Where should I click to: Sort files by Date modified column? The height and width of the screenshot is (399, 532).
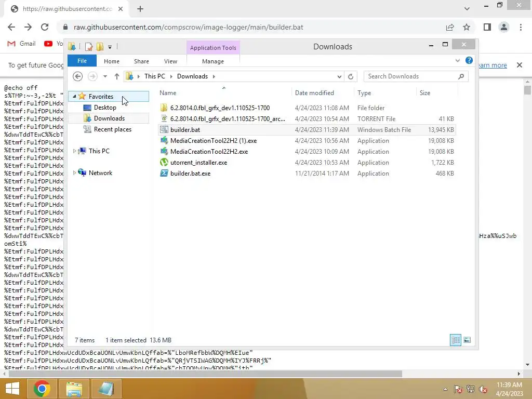click(314, 93)
